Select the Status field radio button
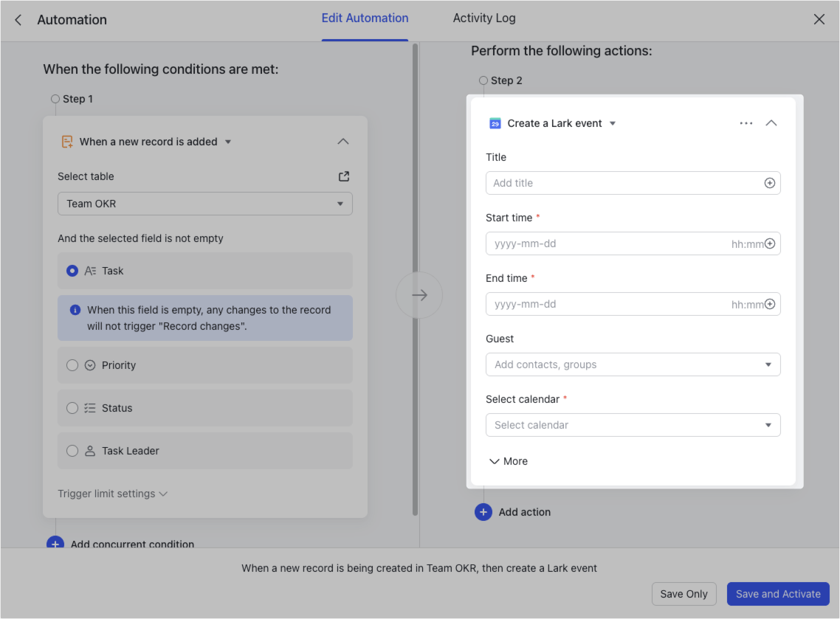The width and height of the screenshot is (840, 619). (72, 408)
